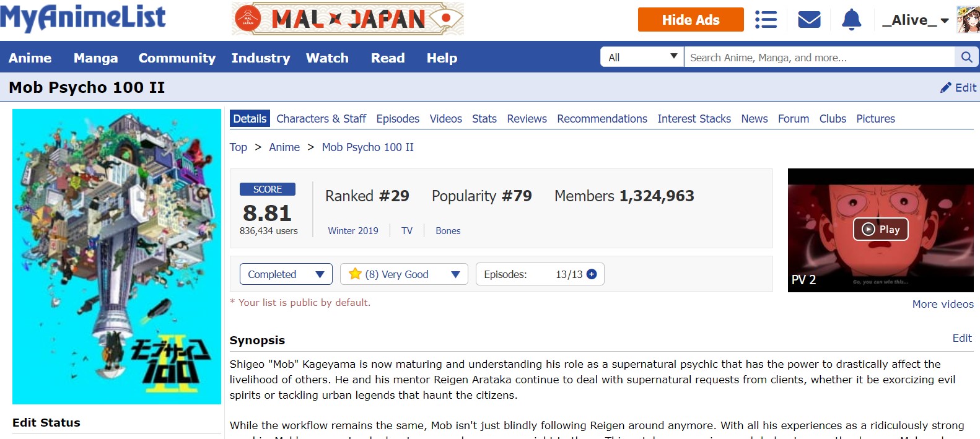Click the Ranked #29 text
Screen dimensions: 980x439
(x=367, y=196)
